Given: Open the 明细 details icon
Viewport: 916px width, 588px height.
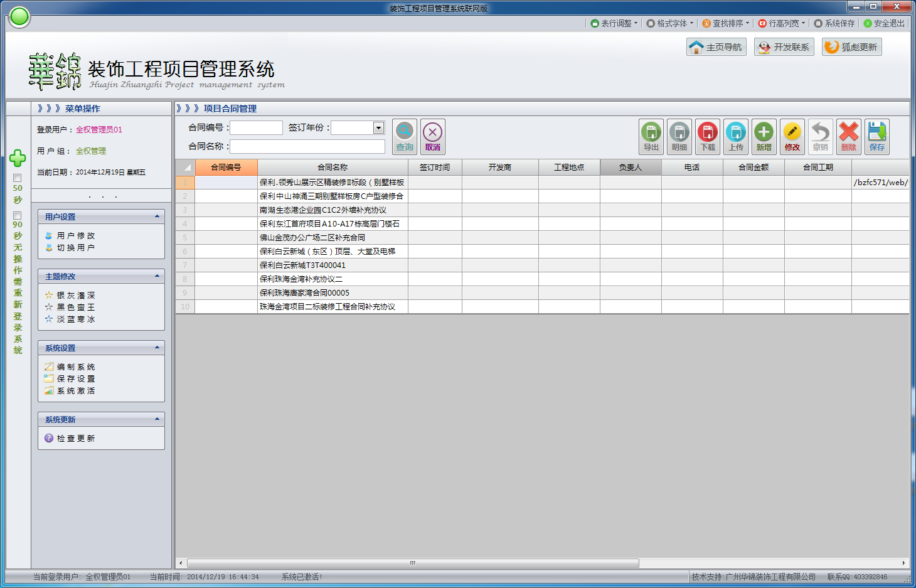Looking at the screenshot, I should click(x=679, y=136).
